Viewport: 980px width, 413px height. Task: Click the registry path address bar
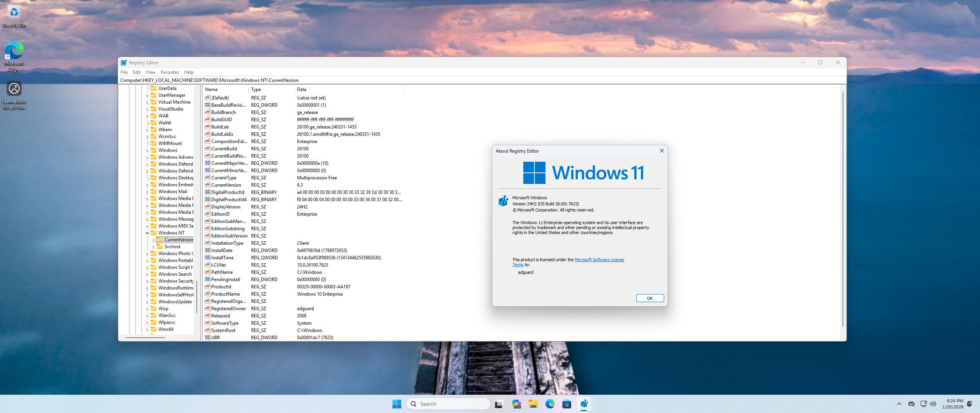459,80
